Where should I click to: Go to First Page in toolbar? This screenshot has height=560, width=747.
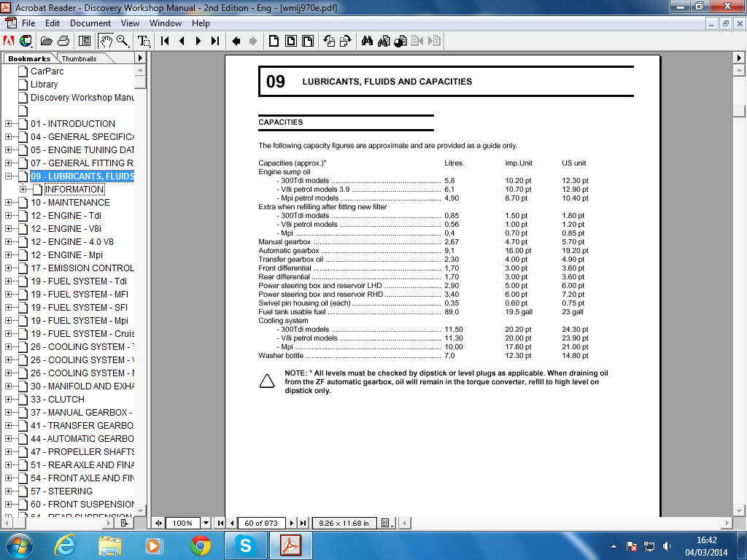165,41
